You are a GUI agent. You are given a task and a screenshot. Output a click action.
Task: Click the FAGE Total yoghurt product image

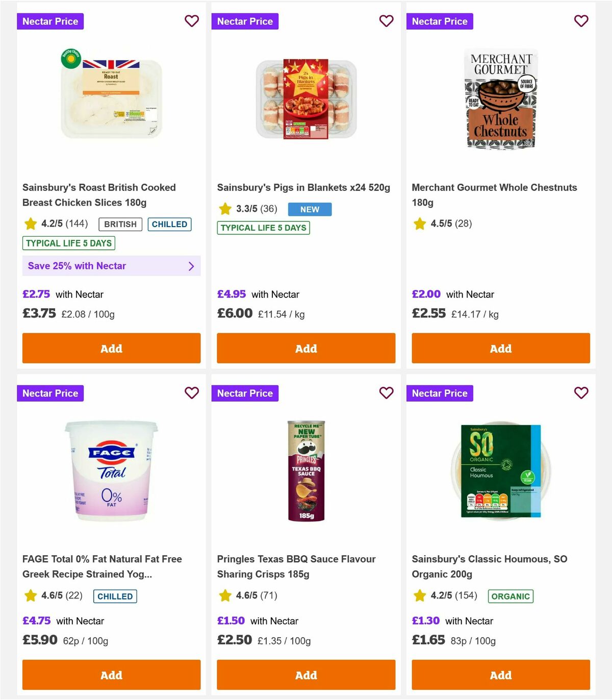[x=111, y=471]
